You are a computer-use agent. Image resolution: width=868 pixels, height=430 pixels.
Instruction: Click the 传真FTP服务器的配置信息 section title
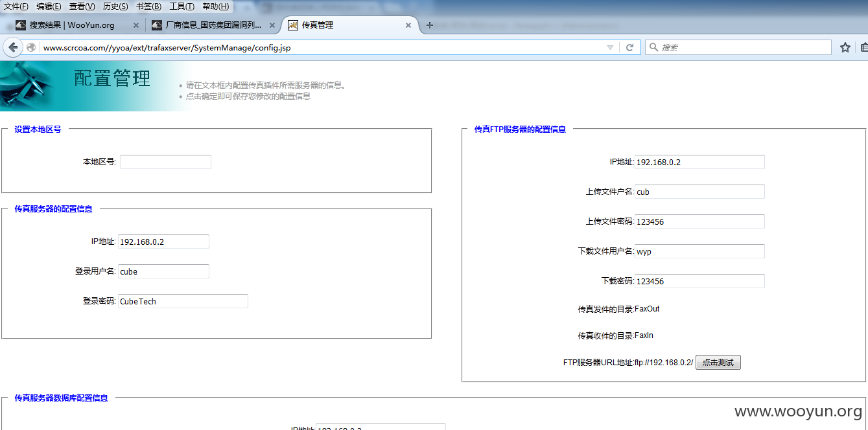click(520, 130)
